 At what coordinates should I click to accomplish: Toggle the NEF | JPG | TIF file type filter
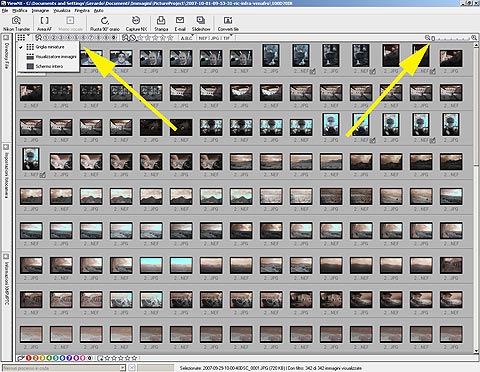coord(214,38)
